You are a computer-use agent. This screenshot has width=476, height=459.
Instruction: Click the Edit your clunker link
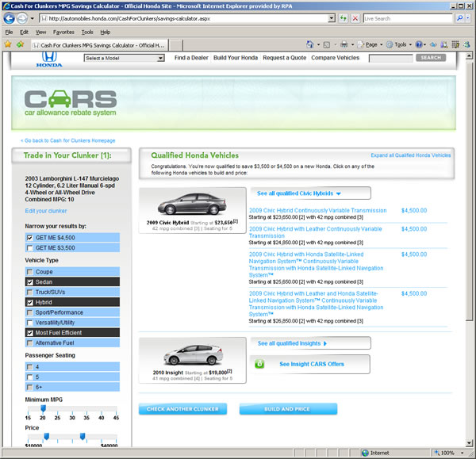click(x=46, y=211)
